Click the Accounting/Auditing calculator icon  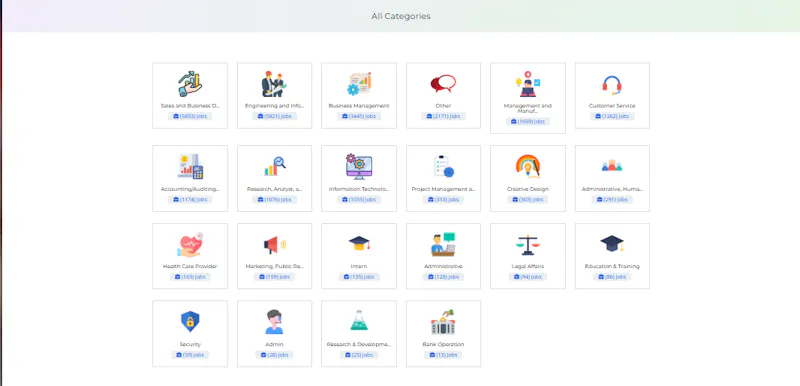[190, 167]
